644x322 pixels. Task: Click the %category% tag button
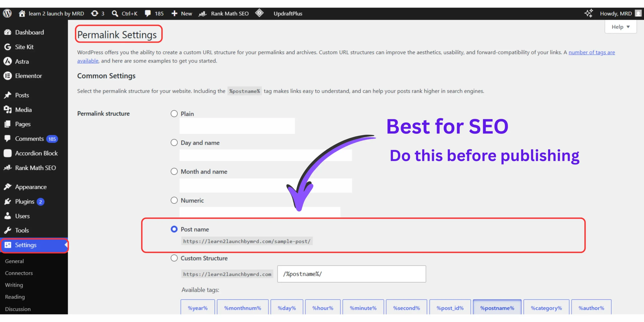point(546,307)
